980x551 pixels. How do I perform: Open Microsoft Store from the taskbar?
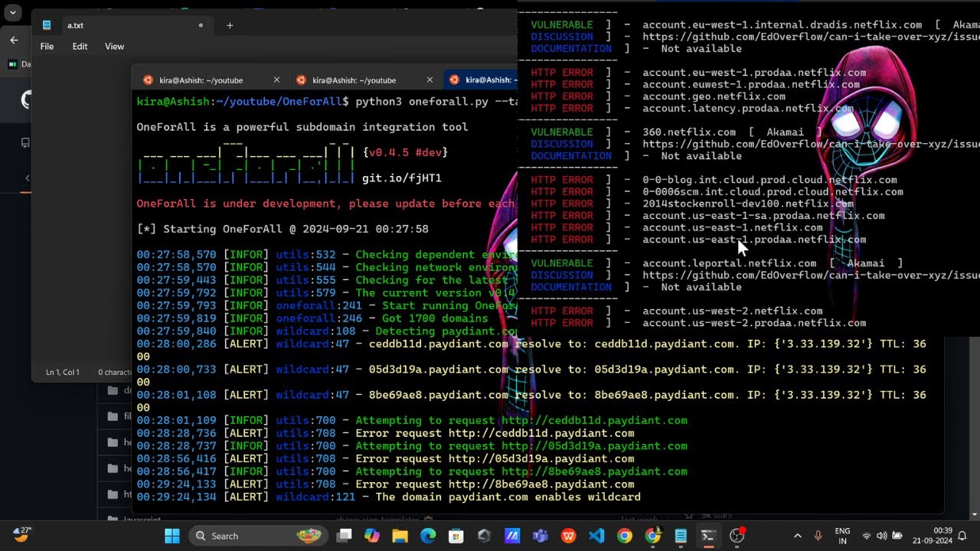pyautogui.click(x=456, y=536)
